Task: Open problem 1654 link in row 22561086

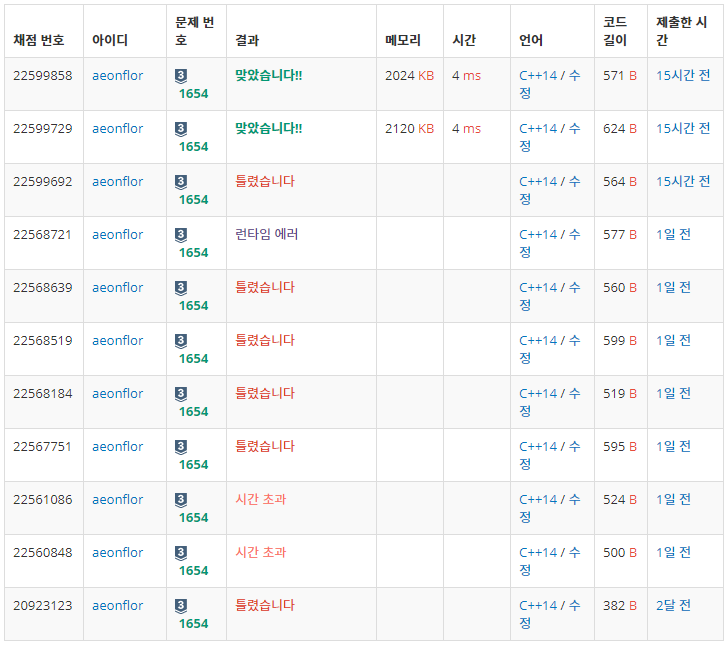Action: click(194, 518)
